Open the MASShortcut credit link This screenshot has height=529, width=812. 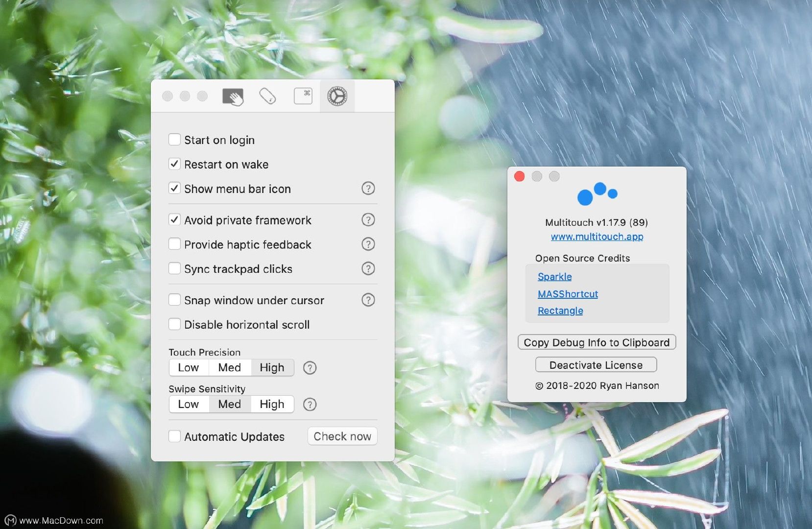(568, 294)
